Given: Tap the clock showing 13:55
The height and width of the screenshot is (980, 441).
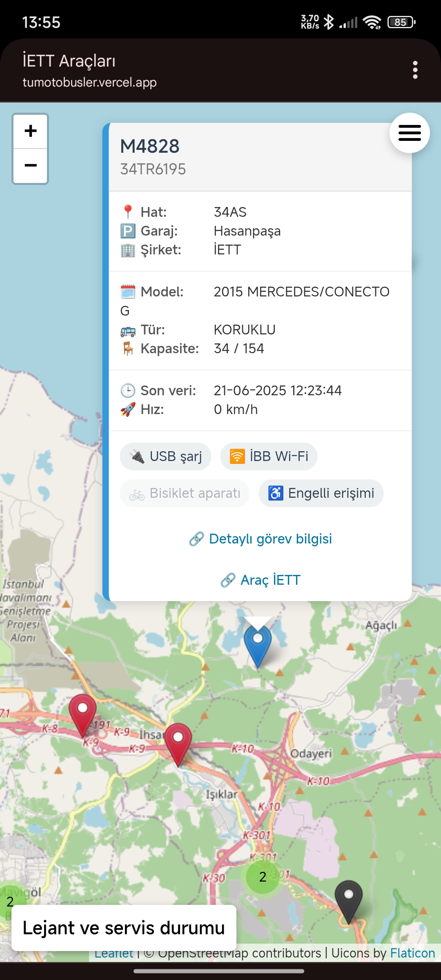Looking at the screenshot, I should 41,22.
